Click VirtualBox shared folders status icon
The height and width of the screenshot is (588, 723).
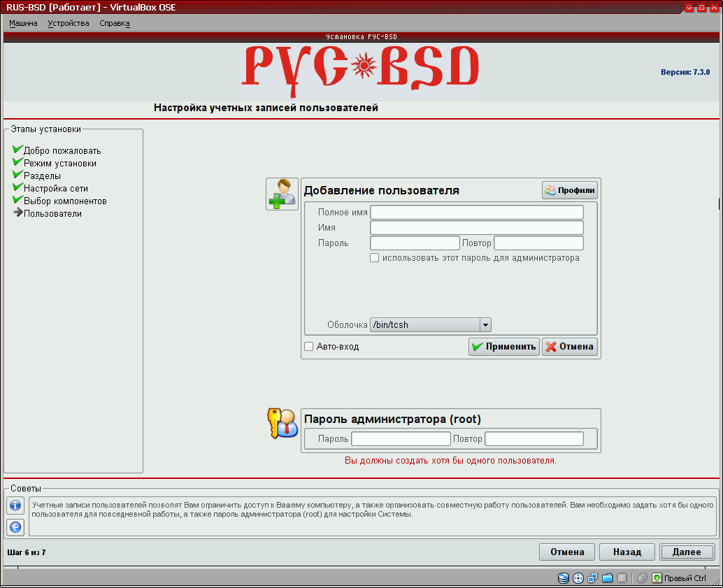[608, 578]
